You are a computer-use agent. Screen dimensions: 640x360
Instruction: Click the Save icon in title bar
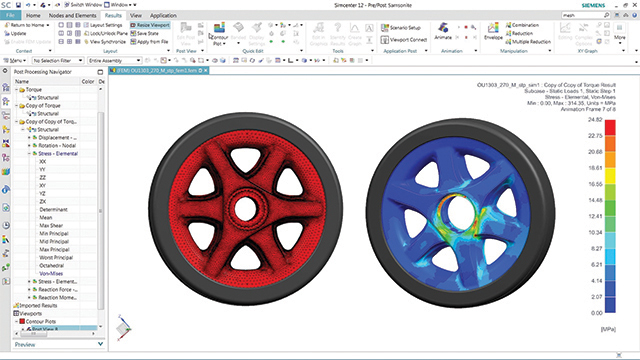coord(18,5)
